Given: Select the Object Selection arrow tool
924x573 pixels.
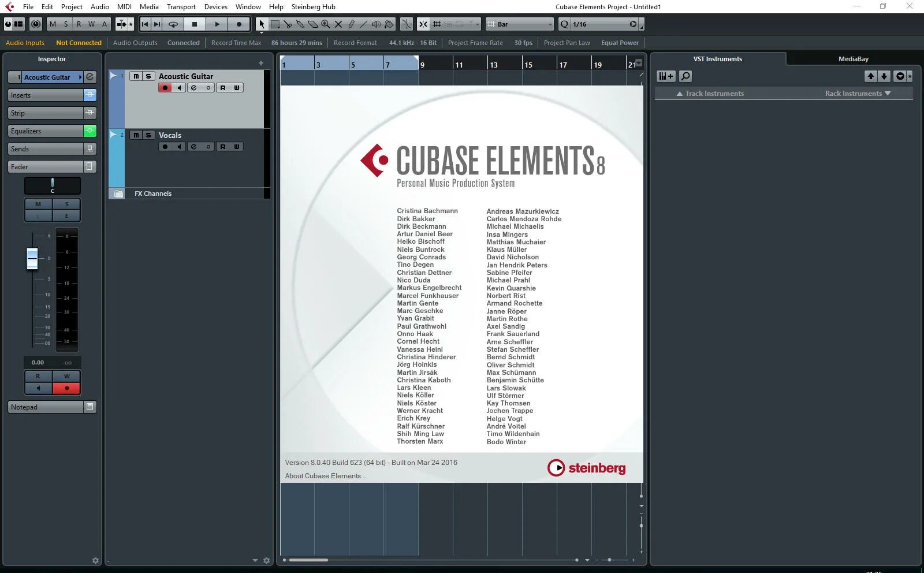Looking at the screenshot, I should [x=262, y=24].
